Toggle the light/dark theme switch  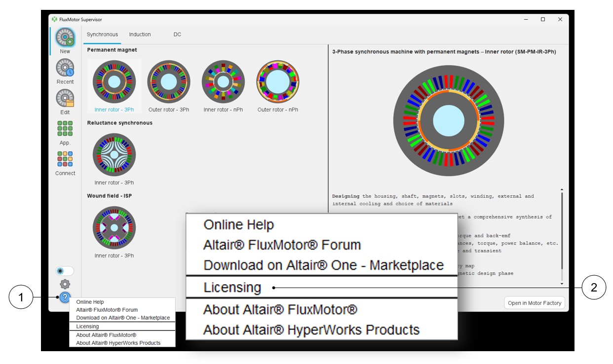(65, 271)
